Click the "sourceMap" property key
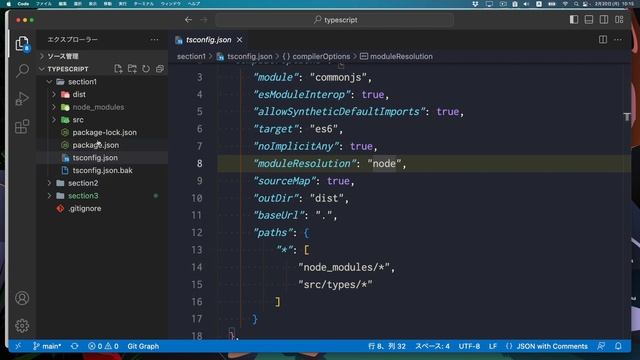The width and height of the screenshot is (640, 360). point(285,181)
